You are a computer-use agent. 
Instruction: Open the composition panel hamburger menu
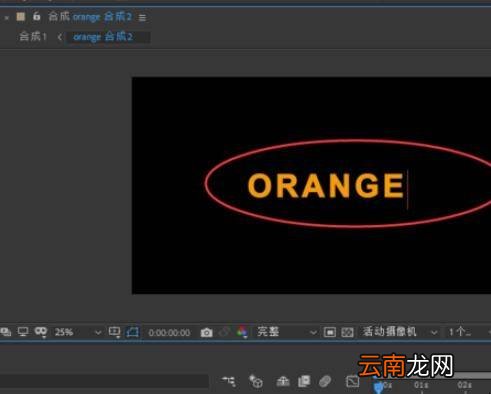tap(142, 18)
